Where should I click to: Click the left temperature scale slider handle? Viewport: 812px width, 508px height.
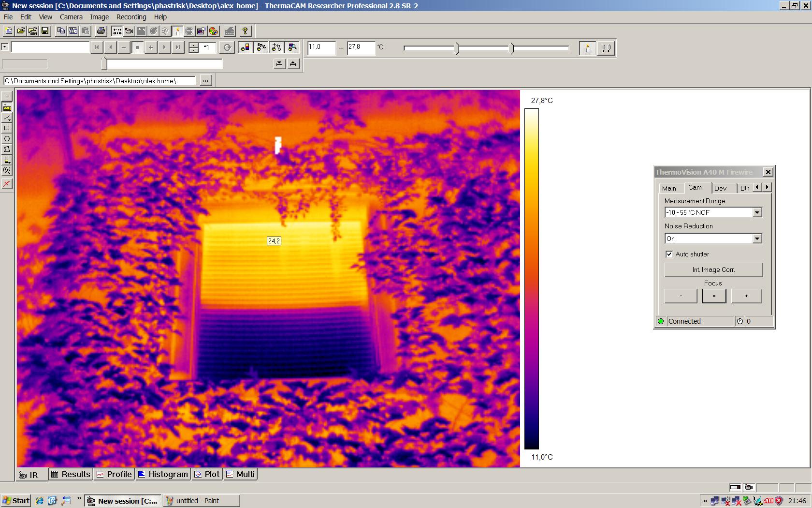(458, 48)
